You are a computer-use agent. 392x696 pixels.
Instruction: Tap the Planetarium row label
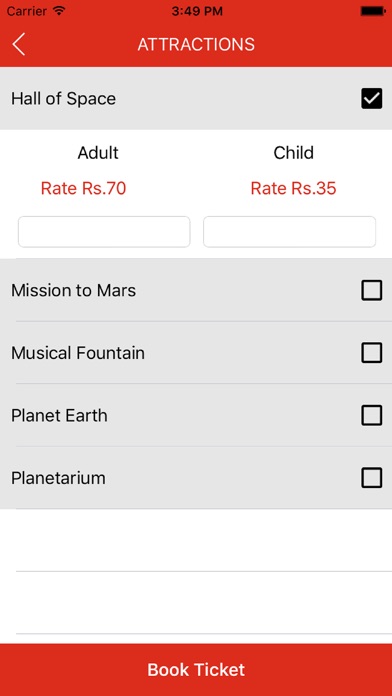point(58,478)
